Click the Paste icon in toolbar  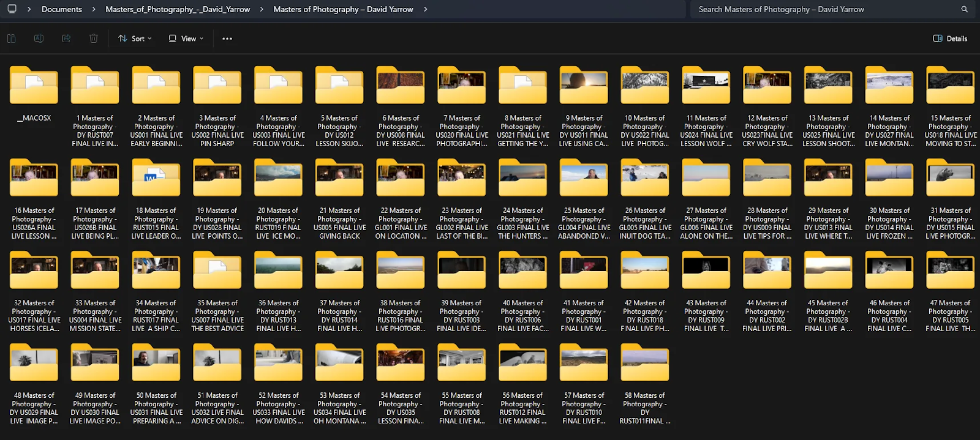[11, 39]
